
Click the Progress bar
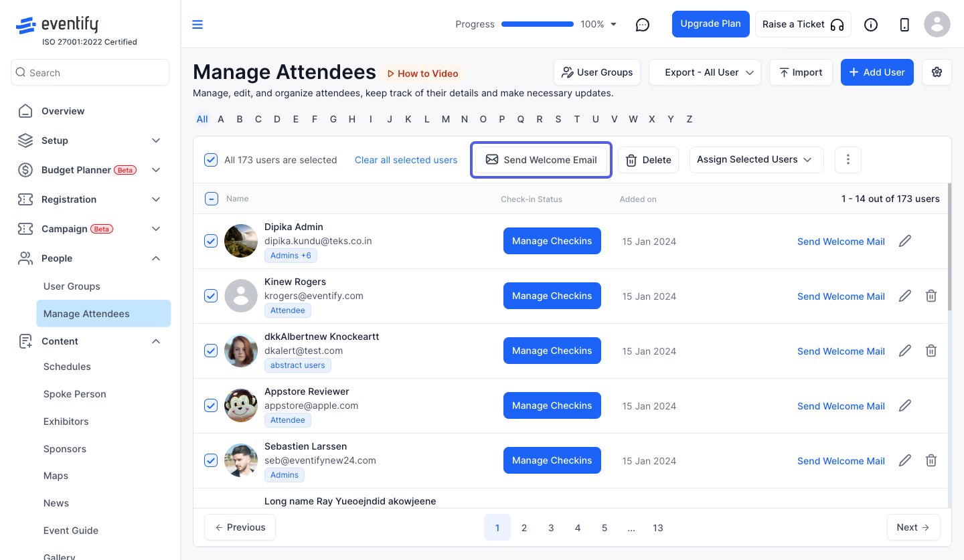[x=538, y=24]
